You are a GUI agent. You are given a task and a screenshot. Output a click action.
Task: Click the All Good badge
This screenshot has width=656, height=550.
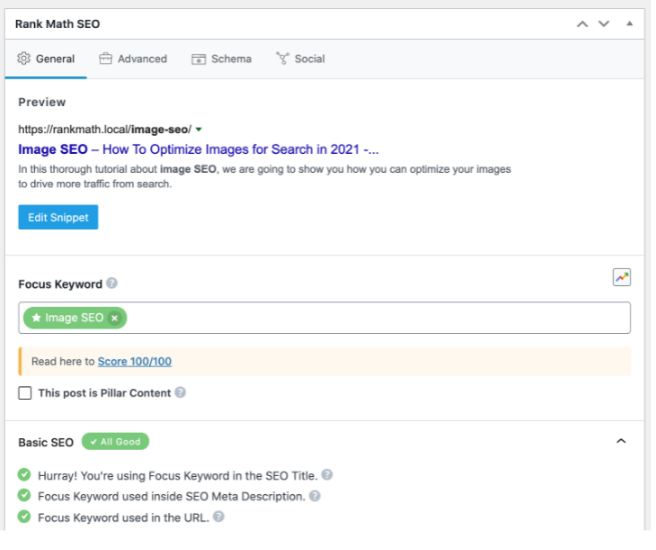[115, 442]
